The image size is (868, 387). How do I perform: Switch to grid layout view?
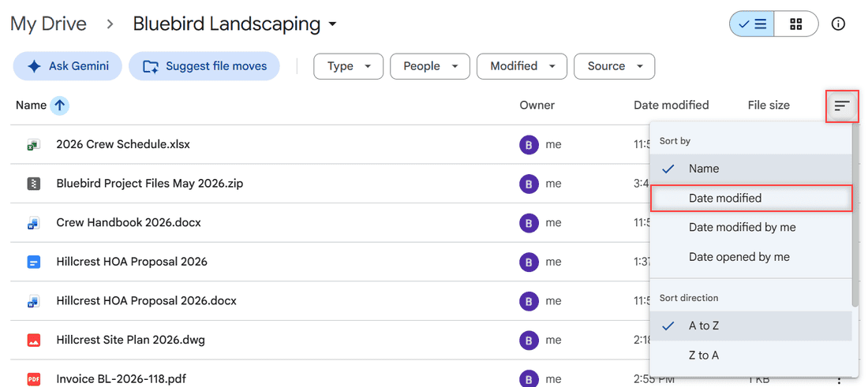(796, 24)
